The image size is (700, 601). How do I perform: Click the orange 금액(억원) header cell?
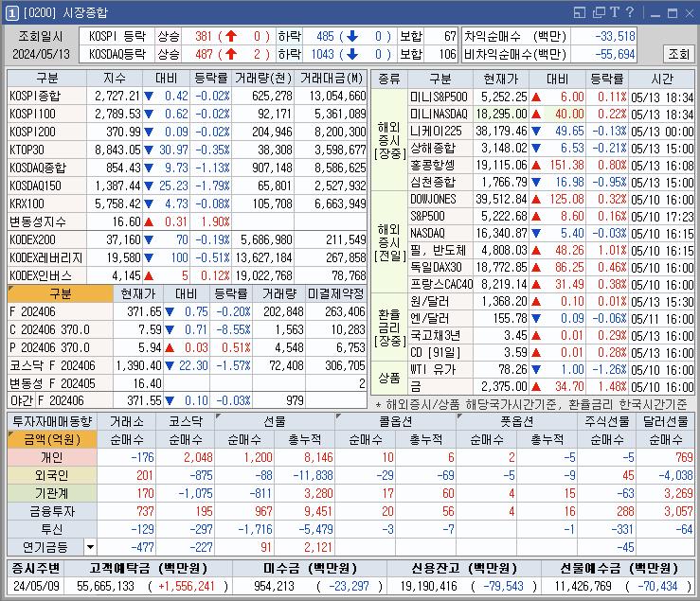(x=52, y=439)
